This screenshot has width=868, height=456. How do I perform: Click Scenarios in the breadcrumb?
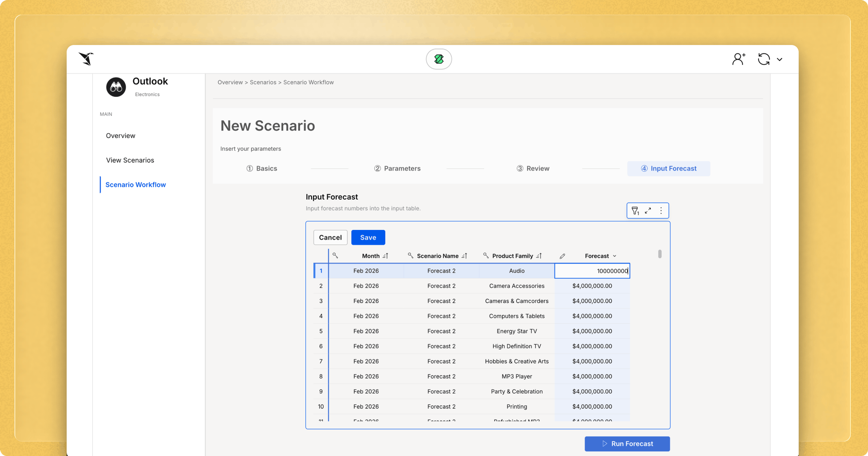click(263, 82)
